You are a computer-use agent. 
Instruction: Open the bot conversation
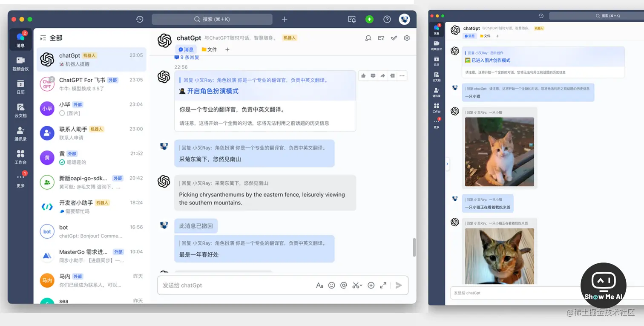pyautogui.click(x=92, y=231)
